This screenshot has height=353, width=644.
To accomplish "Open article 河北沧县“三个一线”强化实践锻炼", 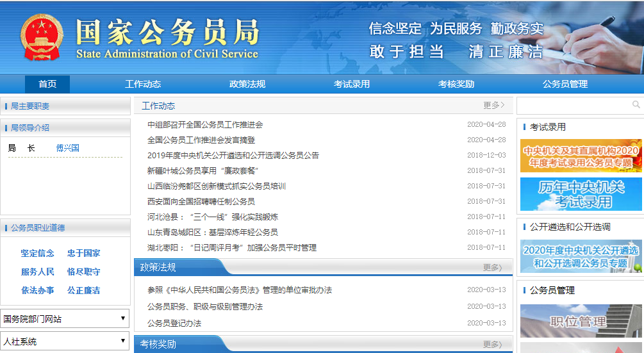I will pos(213,217).
